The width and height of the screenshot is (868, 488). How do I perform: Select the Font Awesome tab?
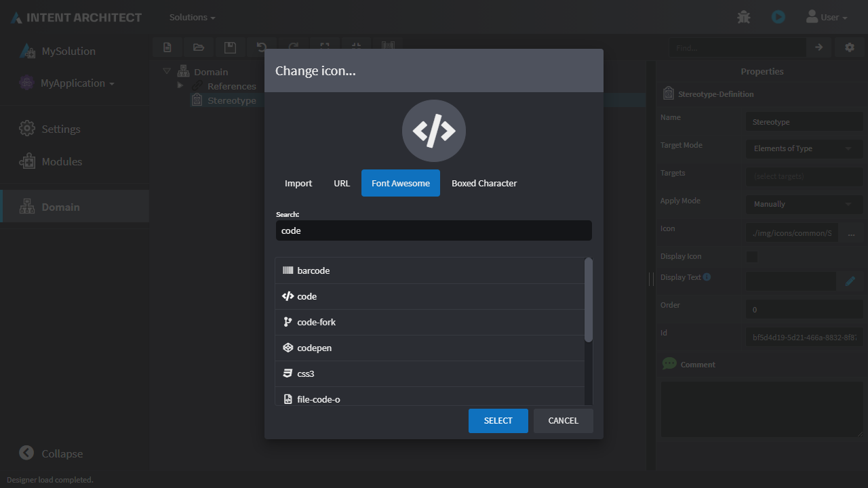click(401, 183)
